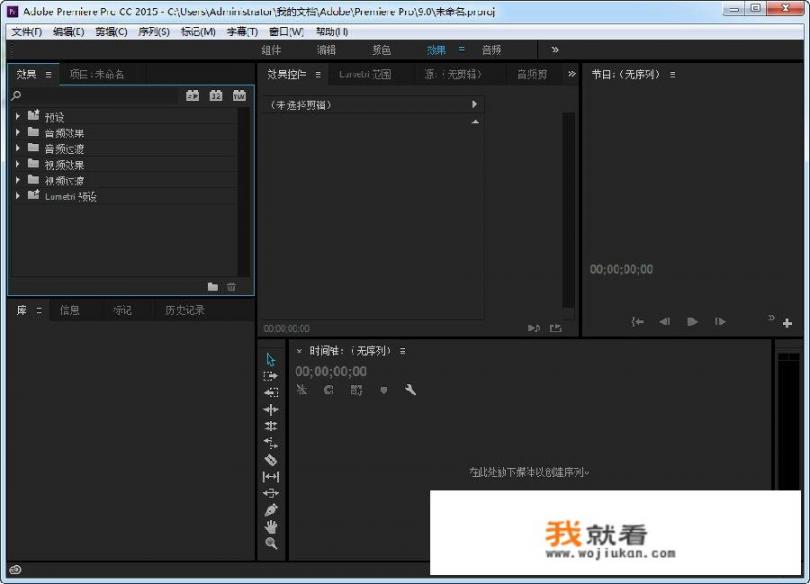Open the 文件 menu
Screen dimensions: 810x584
26,31
